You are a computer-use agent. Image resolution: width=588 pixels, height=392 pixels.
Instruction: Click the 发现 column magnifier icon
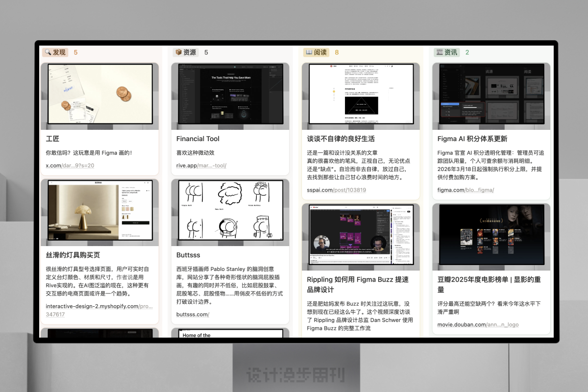click(48, 52)
